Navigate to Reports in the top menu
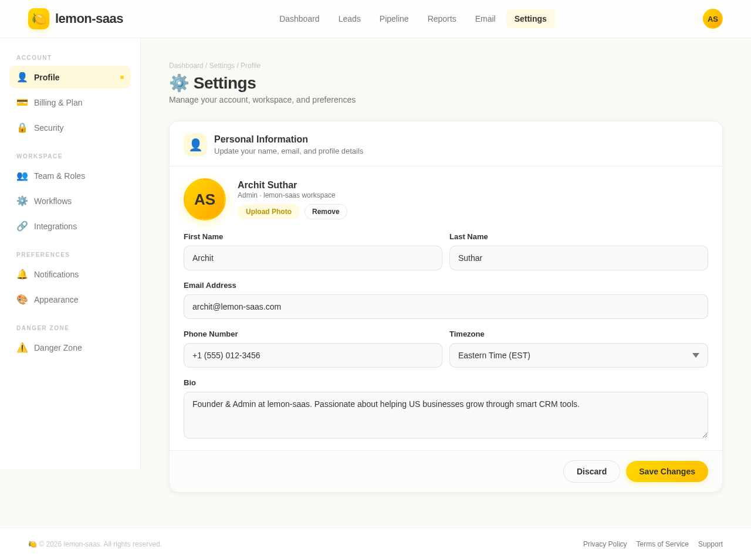This screenshot has height=560, width=751. pyautogui.click(x=442, y=18)
